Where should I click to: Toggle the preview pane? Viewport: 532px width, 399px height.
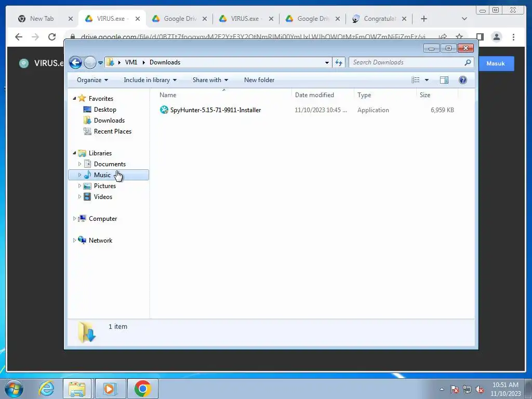pyautogui.click(x=444, y=80)
